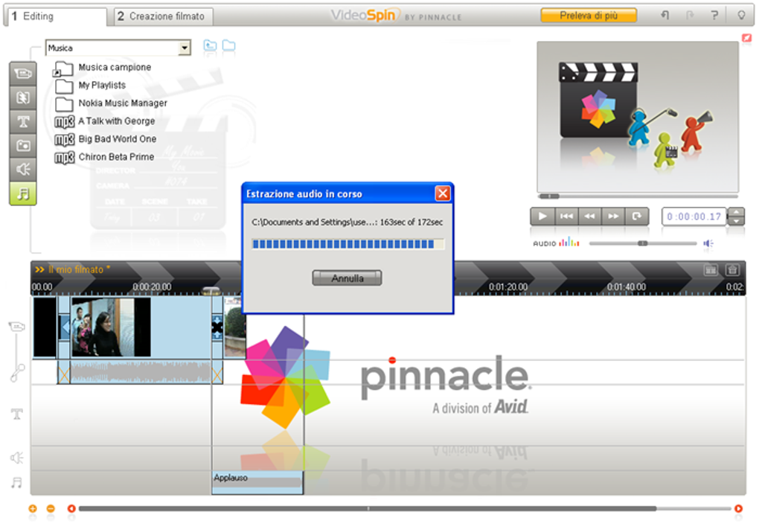Delete selected clip with trash icon
Image resolution: width=759 pixels, height=532 pixels.
[732, 269]
